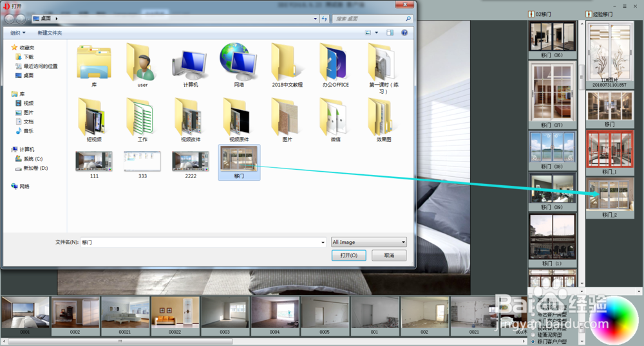The width and height of the screenshot is (644, 346).
Task: Select 视频 library in sidebar
Action: [24, 104]
